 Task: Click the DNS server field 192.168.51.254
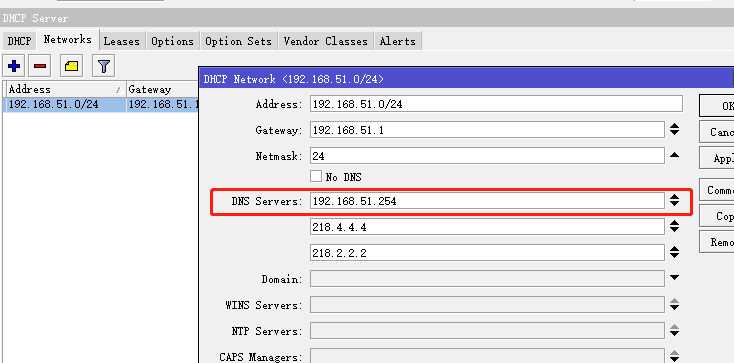[487, 201]
